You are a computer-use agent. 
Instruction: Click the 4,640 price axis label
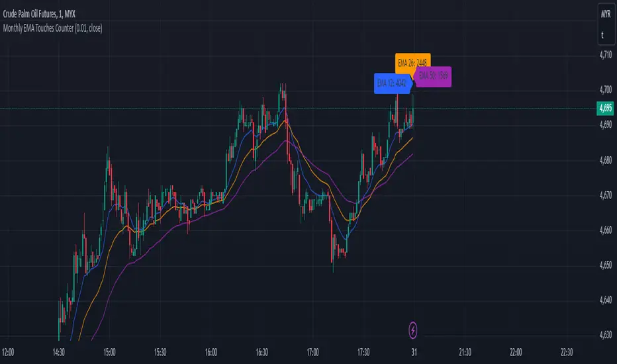606,300
